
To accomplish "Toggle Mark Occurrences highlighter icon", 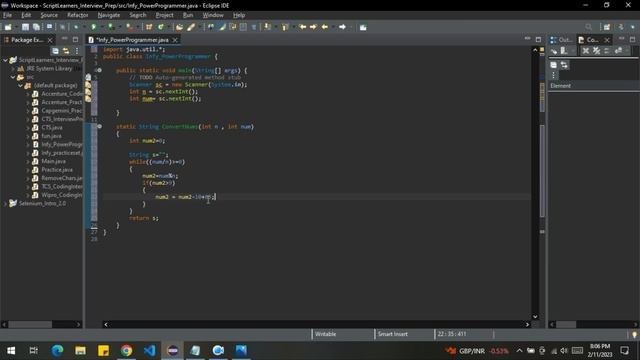I will 222,27.
